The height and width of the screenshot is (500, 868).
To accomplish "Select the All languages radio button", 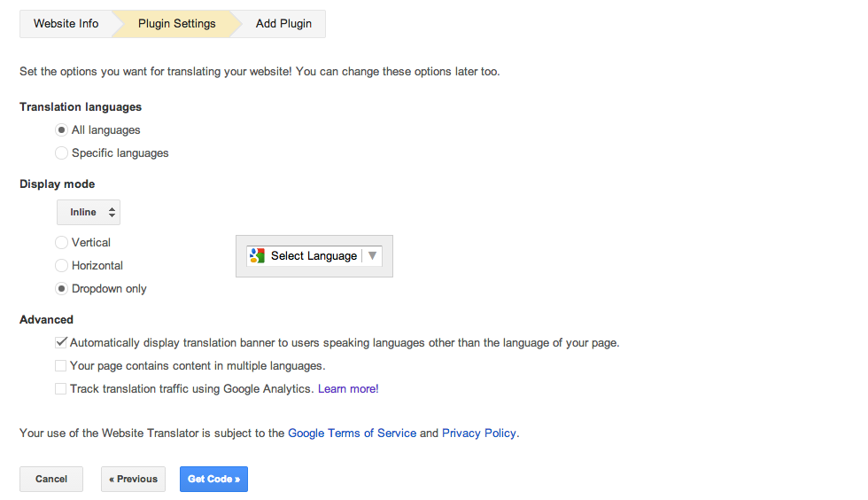I will pos(62,130).
